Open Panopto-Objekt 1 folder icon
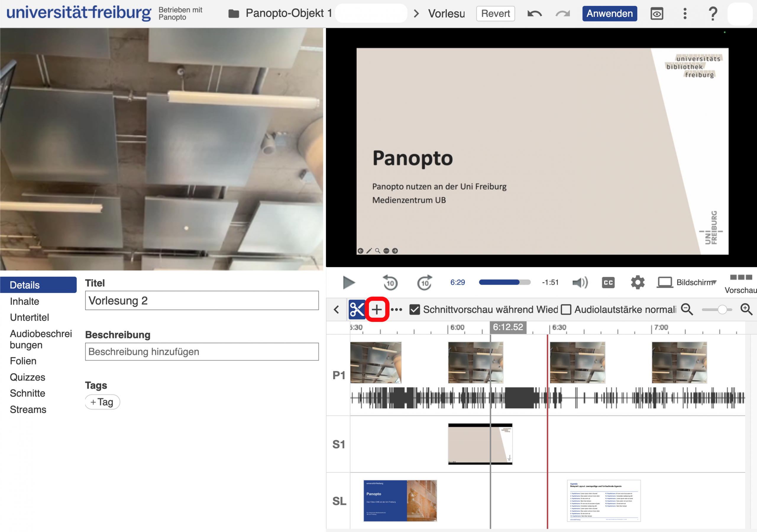 coord(234,14)
